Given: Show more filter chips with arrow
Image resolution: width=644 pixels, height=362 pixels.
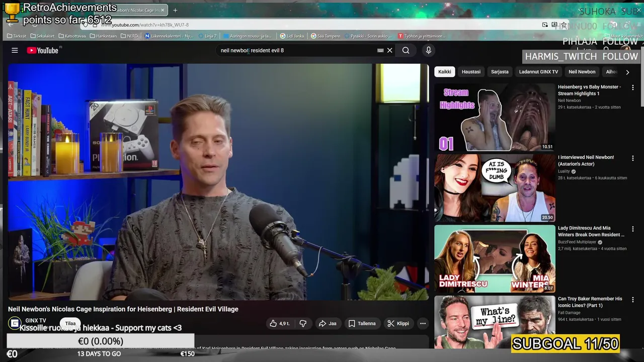Looking at the screenshot, I should (627, 72).
